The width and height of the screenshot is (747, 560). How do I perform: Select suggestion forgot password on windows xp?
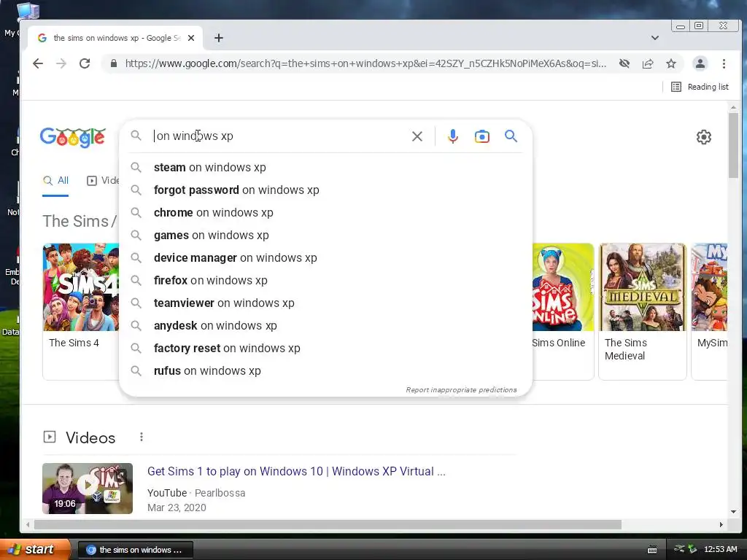click(325, 190)
